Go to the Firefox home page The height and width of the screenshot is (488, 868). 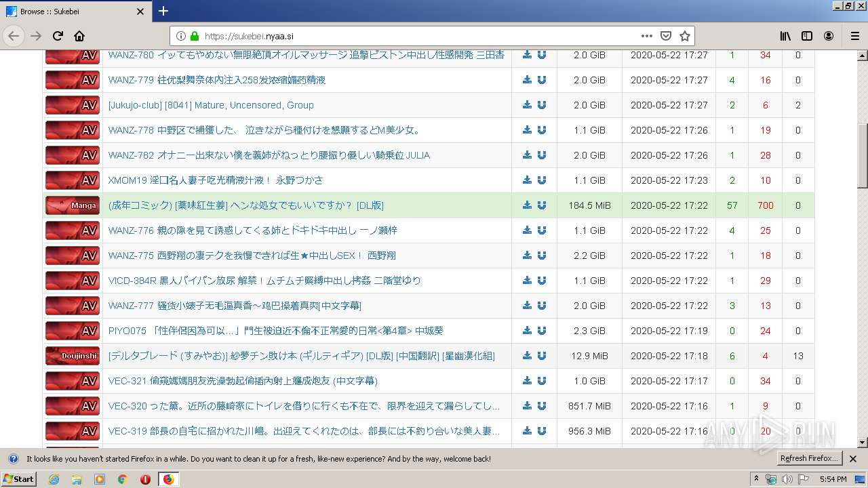coord(79,36)
